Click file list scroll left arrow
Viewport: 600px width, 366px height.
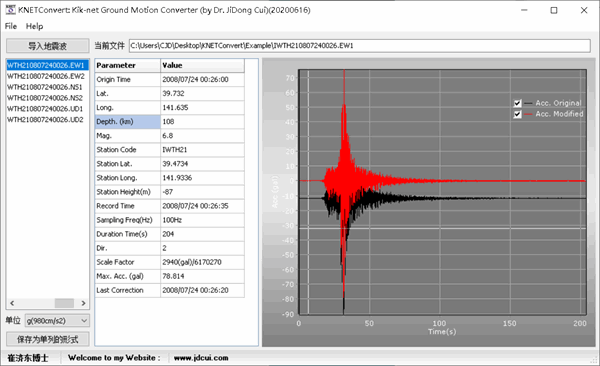click(12, 303)
